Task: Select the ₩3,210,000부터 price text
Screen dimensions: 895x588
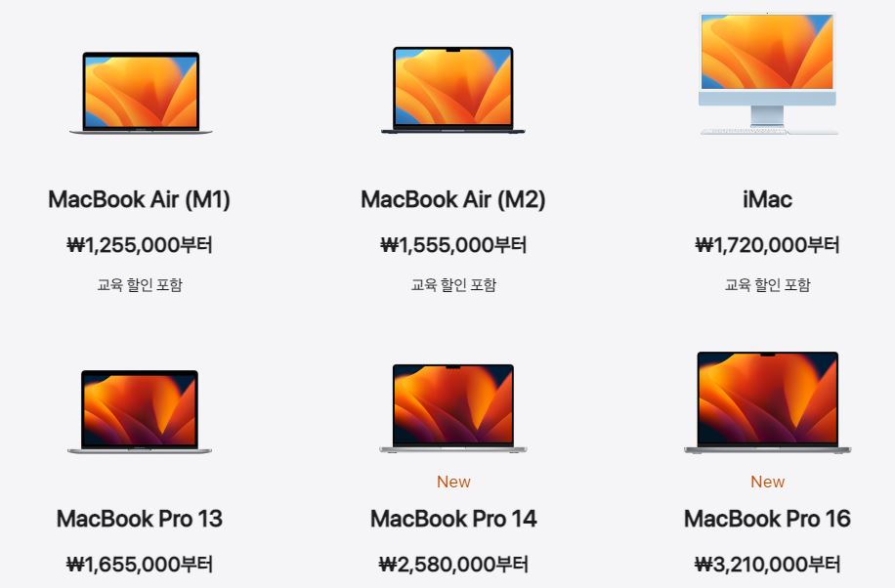Action: [768, 564]
